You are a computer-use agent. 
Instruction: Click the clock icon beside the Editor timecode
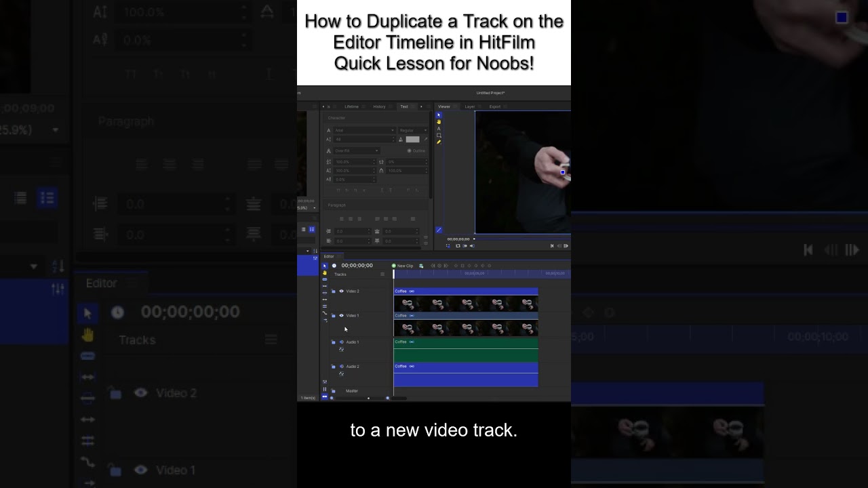point(334,266)
